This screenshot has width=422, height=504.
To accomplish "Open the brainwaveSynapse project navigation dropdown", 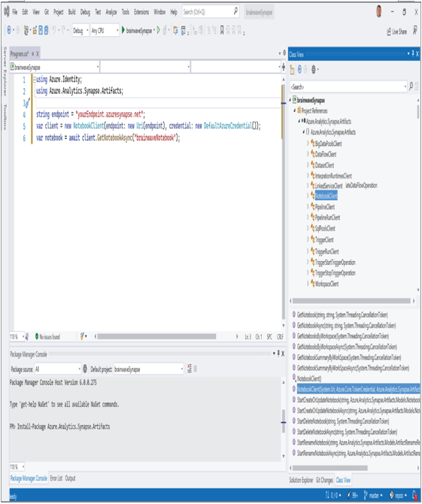I will (55, 67).
